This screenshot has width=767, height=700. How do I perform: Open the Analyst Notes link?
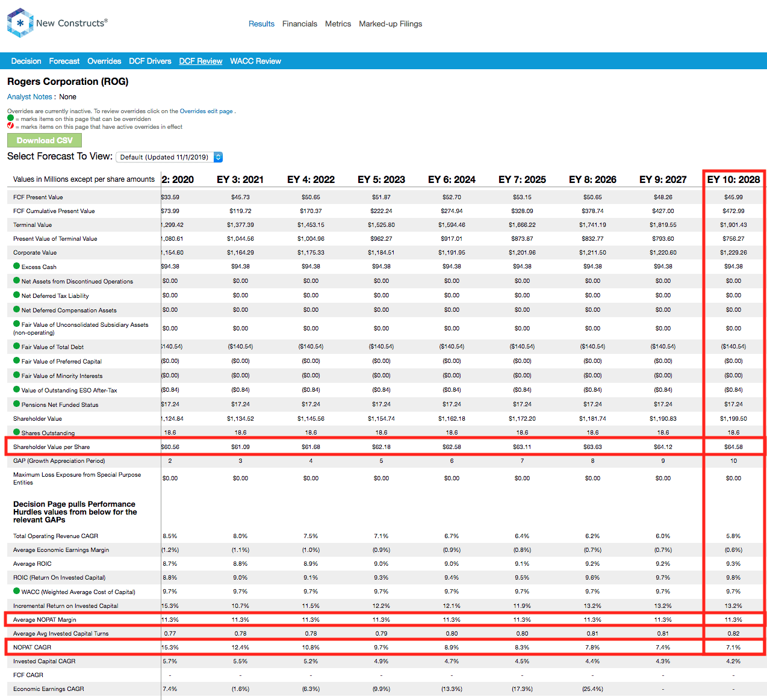[29, 97]
